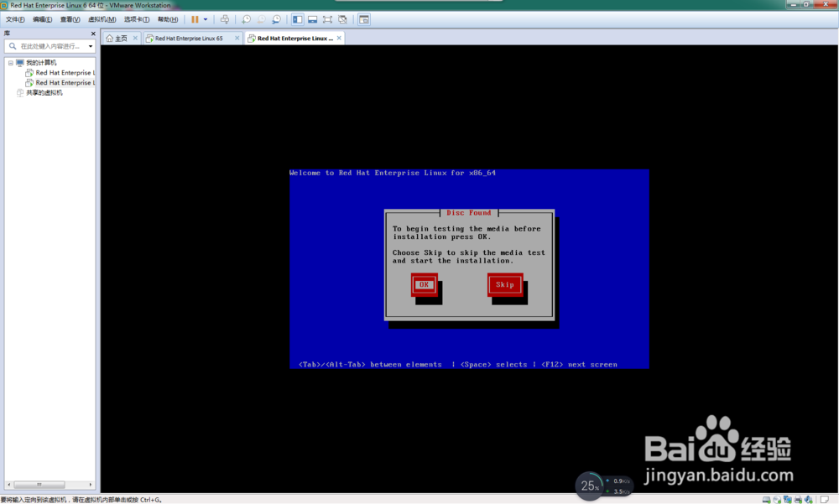
Task: Open the 帮助(H) menu
Action: click(168, 19)
